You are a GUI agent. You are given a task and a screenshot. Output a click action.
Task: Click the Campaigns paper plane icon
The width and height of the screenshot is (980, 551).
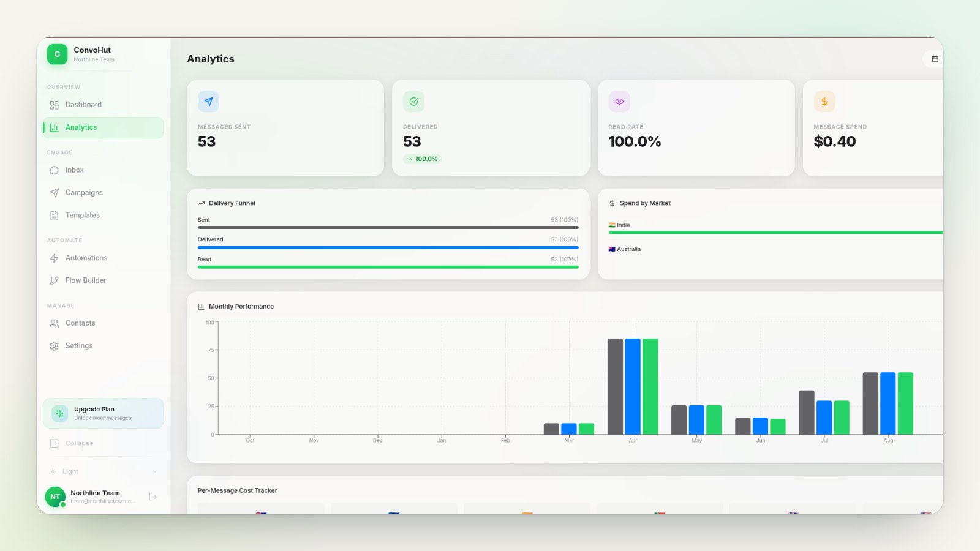pyautogui.click(x=54, y=193)
